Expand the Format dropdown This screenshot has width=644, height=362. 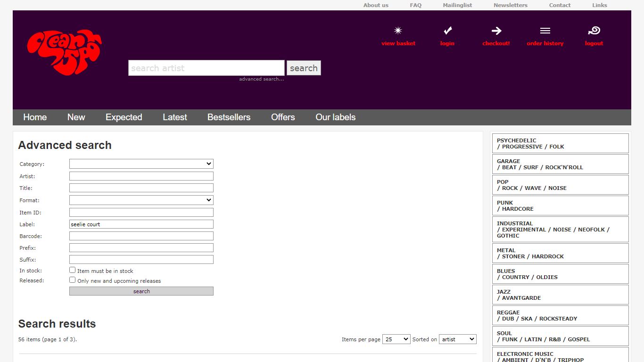click(141, 200)
